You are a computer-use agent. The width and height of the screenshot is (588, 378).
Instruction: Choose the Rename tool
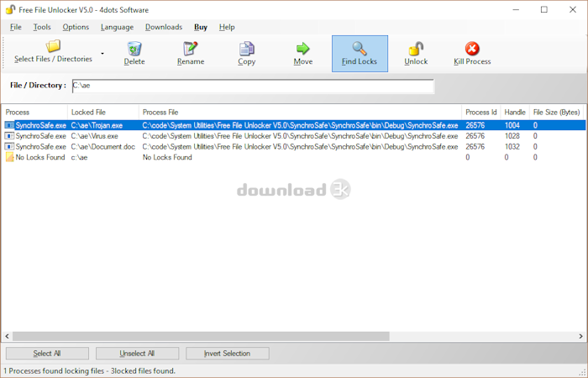coord(191,54)
